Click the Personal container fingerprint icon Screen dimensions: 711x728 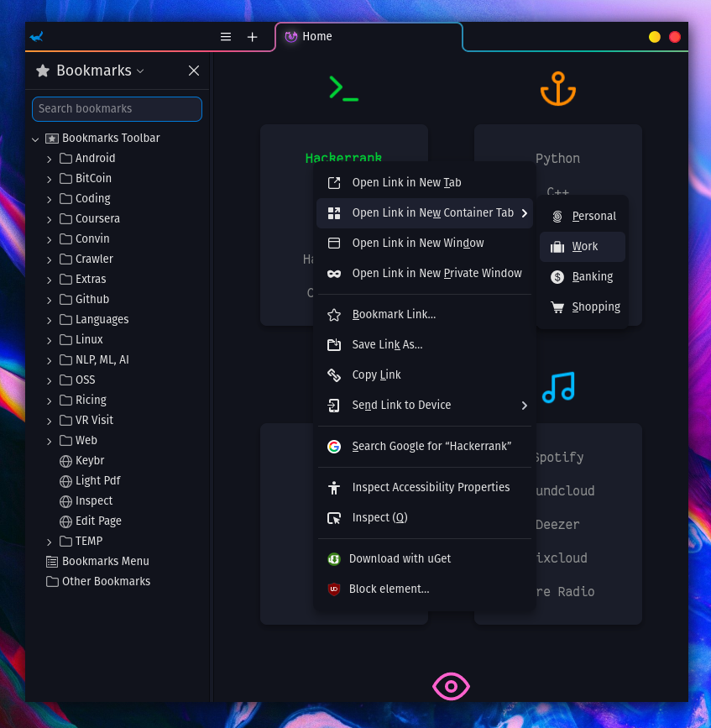click(557, 217)
